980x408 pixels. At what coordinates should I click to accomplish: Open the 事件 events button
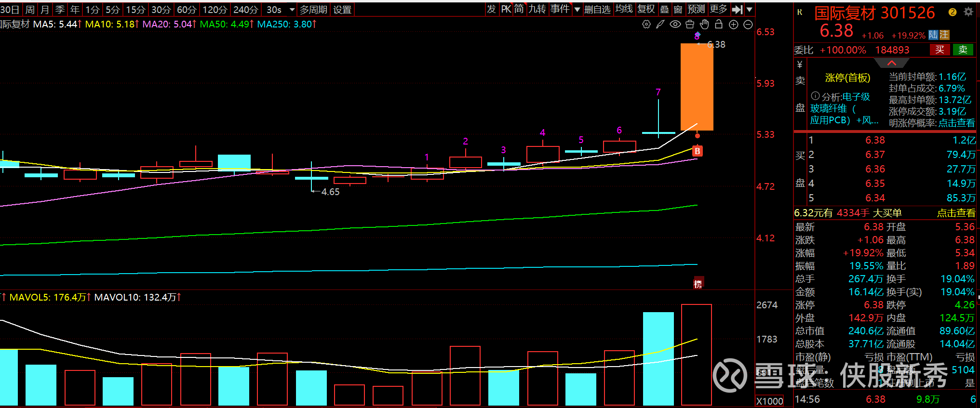tap(560, 9)
